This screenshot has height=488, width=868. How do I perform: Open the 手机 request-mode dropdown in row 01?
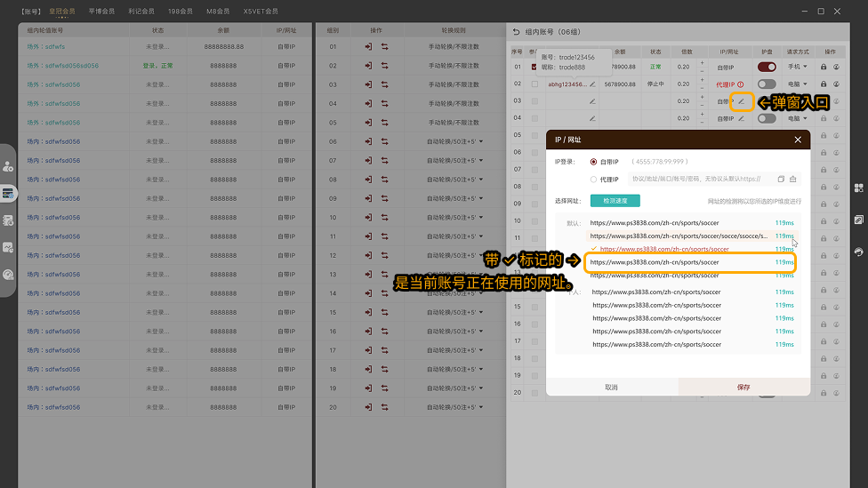coord(798,67)
